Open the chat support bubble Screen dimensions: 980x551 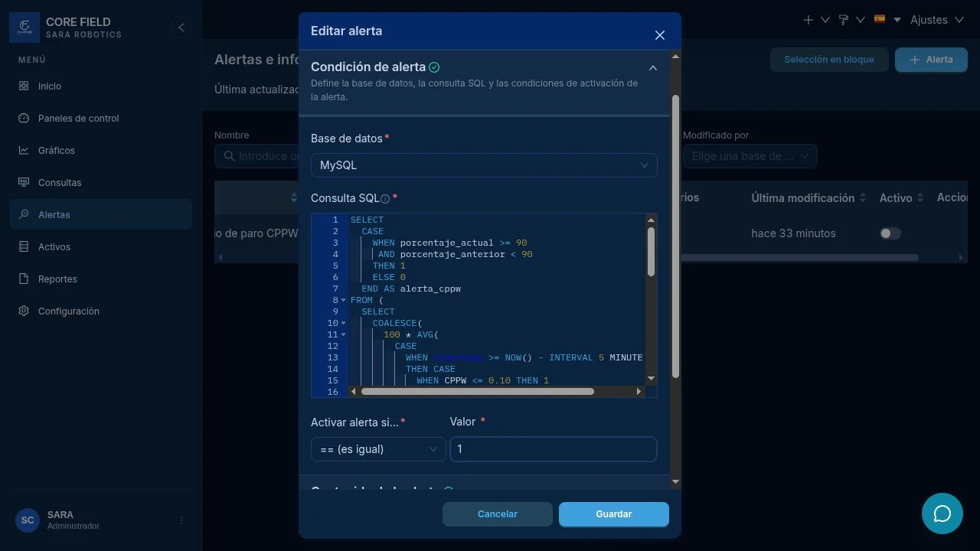coord(942,514)
